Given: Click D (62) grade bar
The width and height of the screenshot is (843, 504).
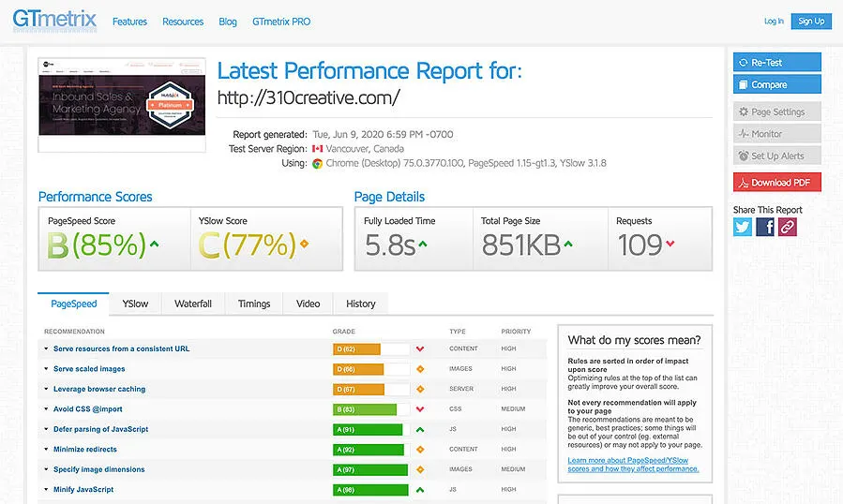Looking at the screenshot, I should pos(371,349).
